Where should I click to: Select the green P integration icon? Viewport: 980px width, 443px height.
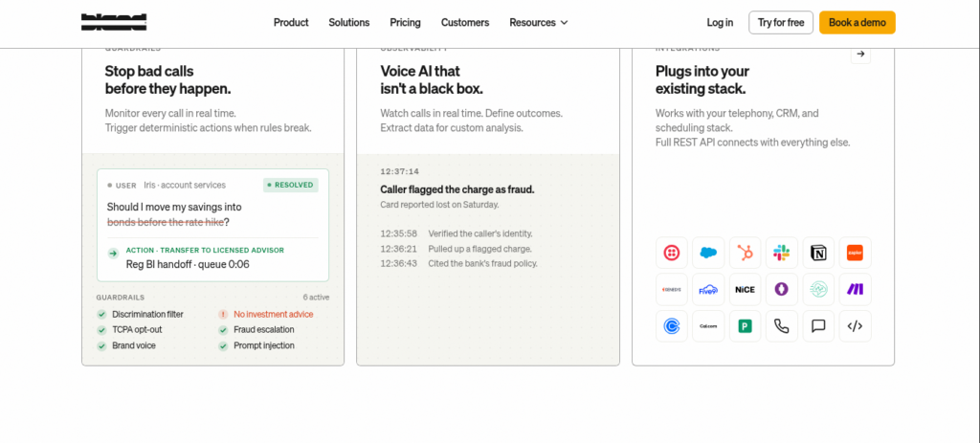pos(745,326)
